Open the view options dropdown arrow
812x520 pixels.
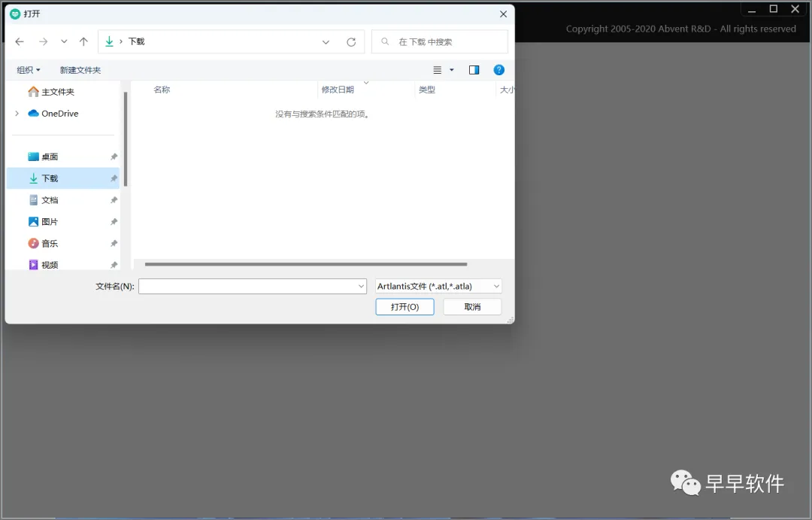(x=452, y=70)
